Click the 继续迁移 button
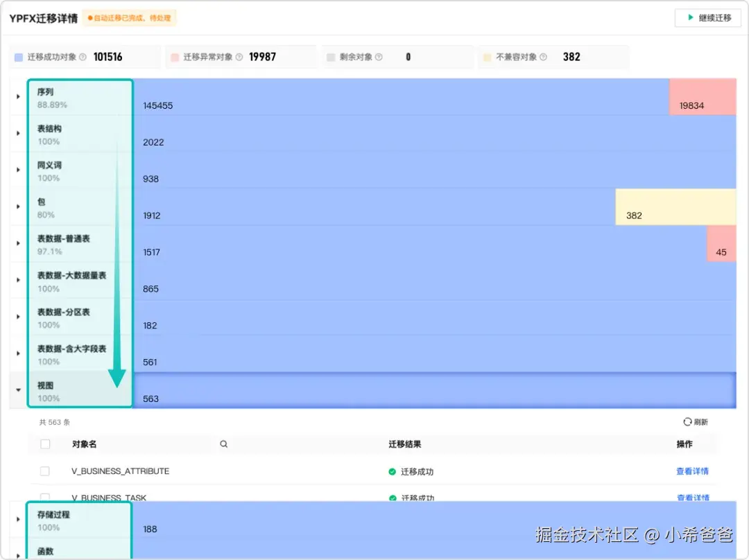 708,17
